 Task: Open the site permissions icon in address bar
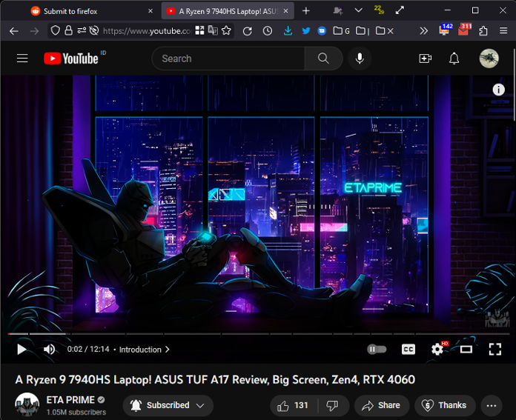(82, 30)
